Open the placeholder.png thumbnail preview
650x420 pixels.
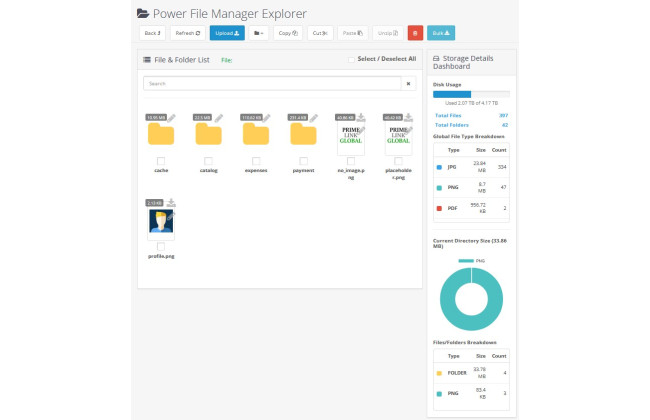[x=398, y=138]
